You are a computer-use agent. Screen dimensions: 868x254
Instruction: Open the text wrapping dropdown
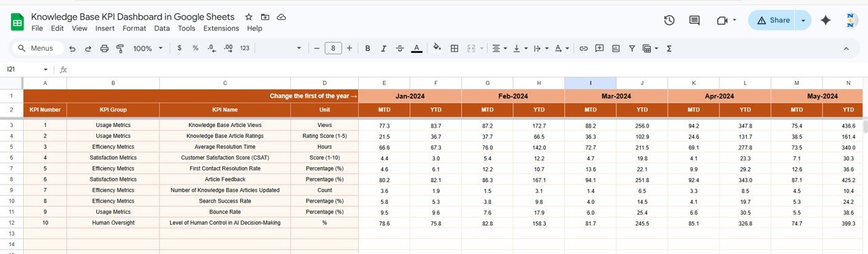540,48
